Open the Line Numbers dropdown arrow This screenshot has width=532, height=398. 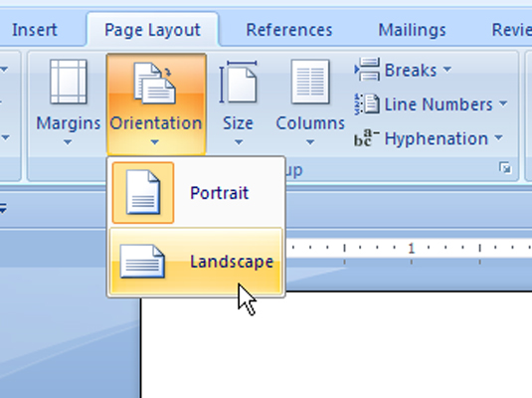pos(503,103)
